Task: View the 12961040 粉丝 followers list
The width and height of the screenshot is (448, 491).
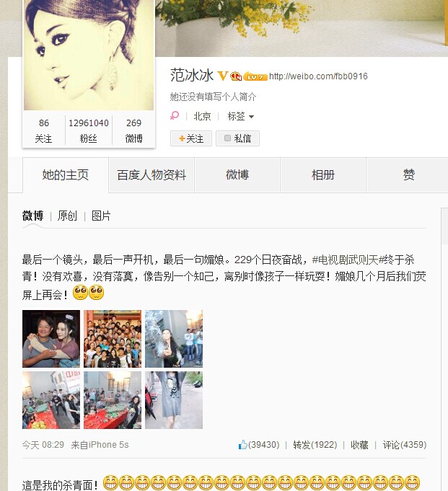Action: (x=89, y=131)
